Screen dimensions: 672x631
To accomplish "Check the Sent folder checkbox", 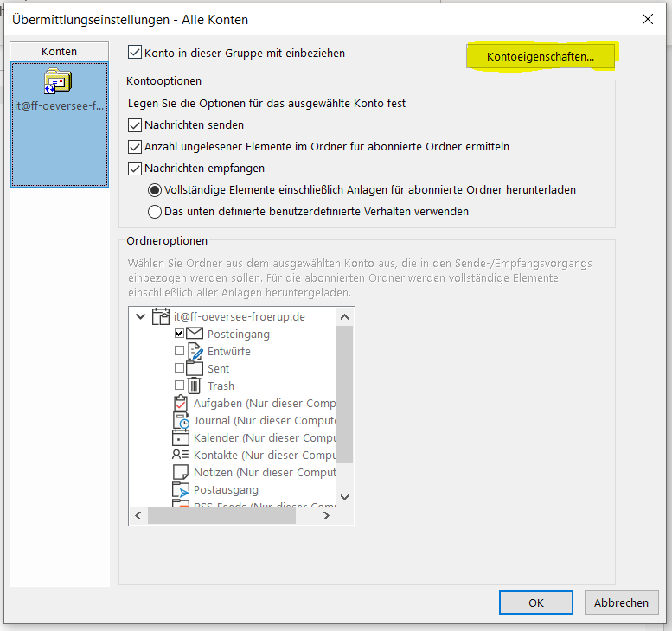I will pyautogui.click(x=179, y=368).
